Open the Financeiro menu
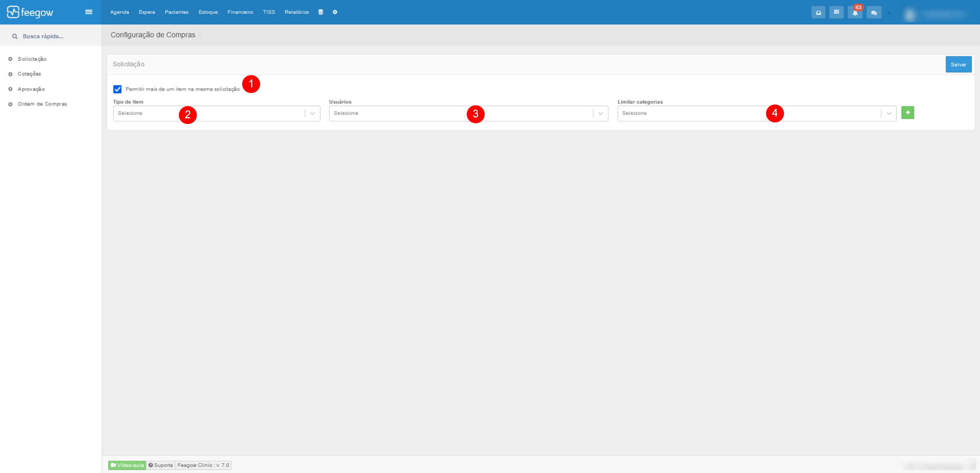Image resolution: width=980 pixels, height=473 pixels. (x=240, y=12)
